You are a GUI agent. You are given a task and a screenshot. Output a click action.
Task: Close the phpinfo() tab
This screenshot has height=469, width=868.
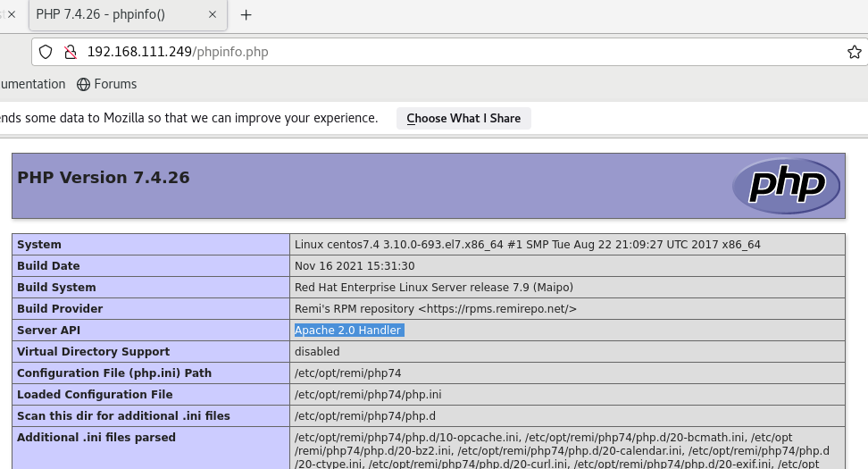pyautogui.click(x=212, y=14)
